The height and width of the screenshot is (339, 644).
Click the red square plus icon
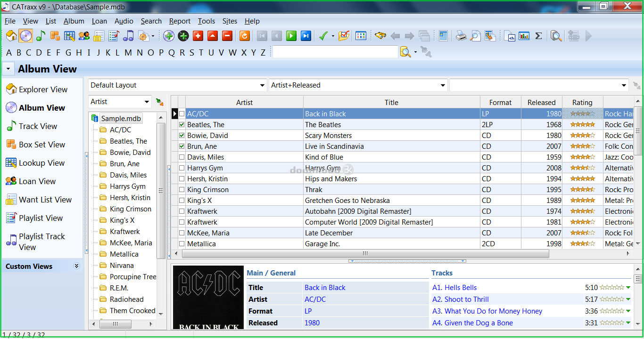pos(198,36)
